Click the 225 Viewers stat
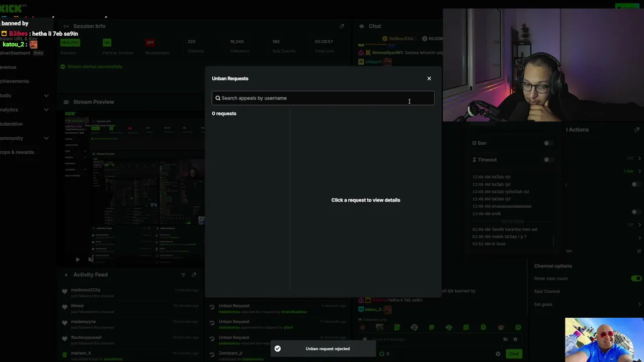The image size is (644, 362). click(195, 46)
